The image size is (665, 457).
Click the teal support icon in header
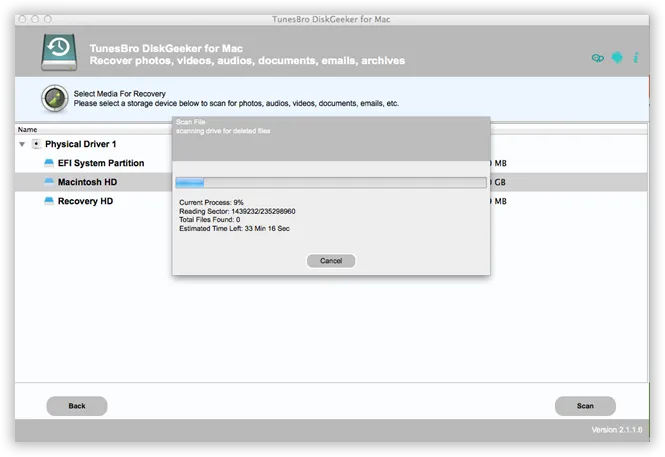[617, 57]
